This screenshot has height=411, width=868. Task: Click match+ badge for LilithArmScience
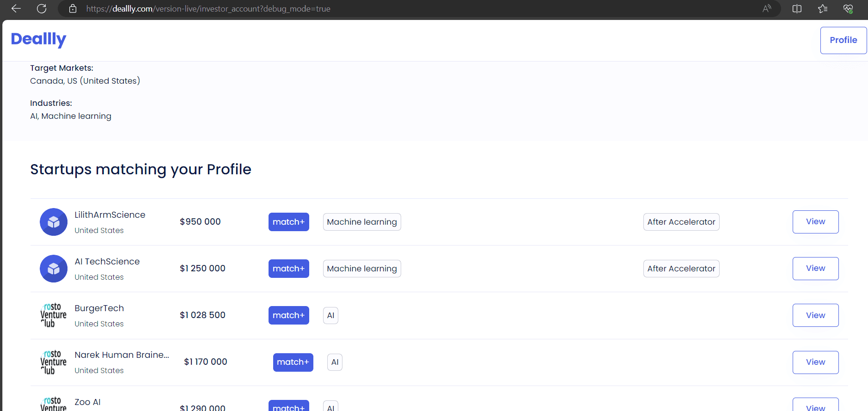click(289, 222)
